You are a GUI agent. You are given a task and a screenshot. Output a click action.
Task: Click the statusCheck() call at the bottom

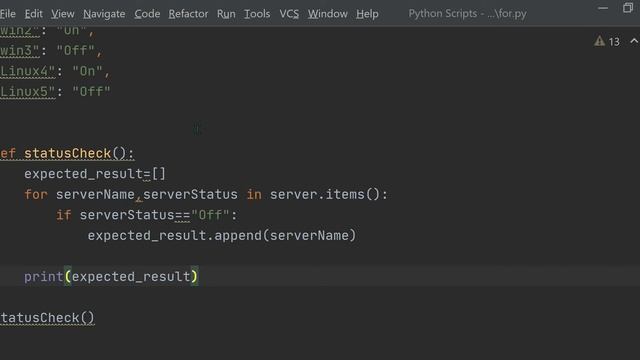pyautogui.click(x=47, y=318)
